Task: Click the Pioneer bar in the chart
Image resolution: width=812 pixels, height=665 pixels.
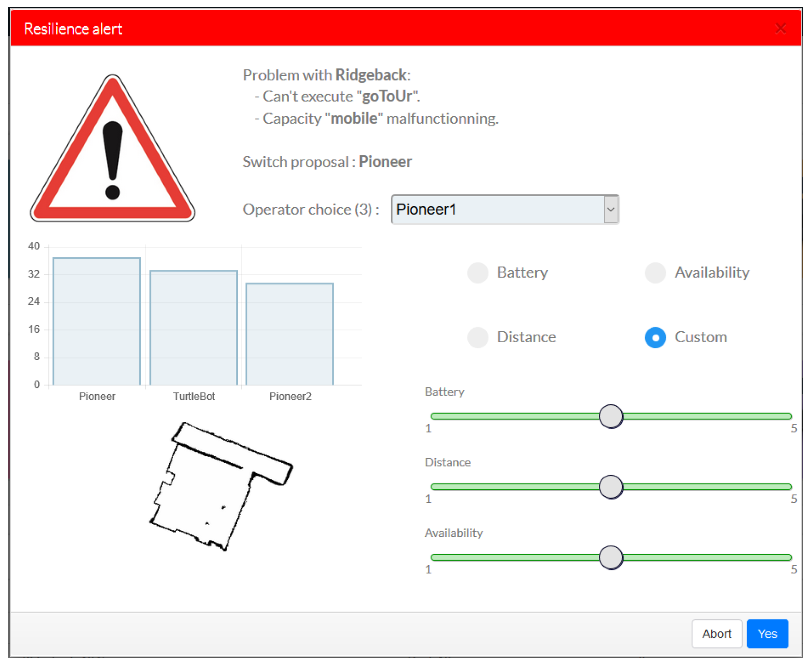Action: (x=97, y=321)
